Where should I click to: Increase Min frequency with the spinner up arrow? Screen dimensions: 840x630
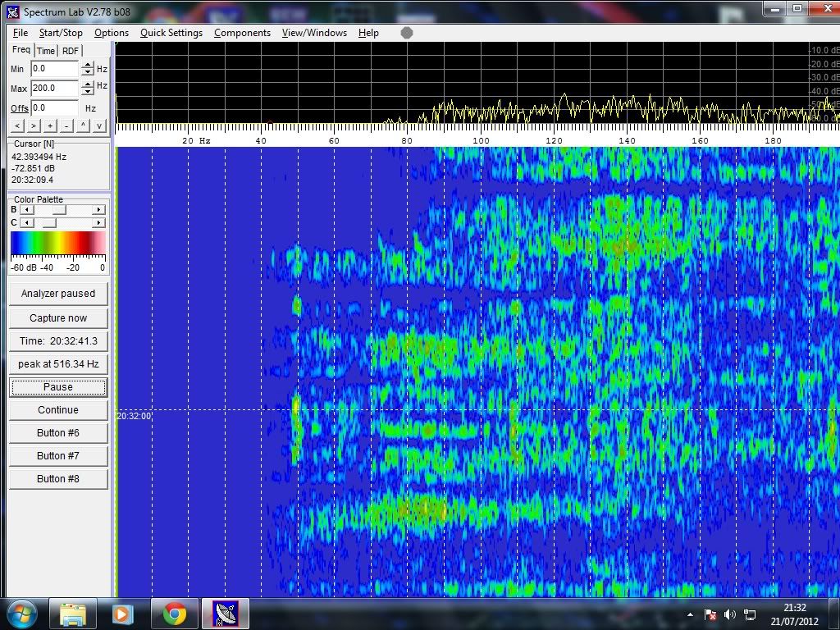click(88, 65)
